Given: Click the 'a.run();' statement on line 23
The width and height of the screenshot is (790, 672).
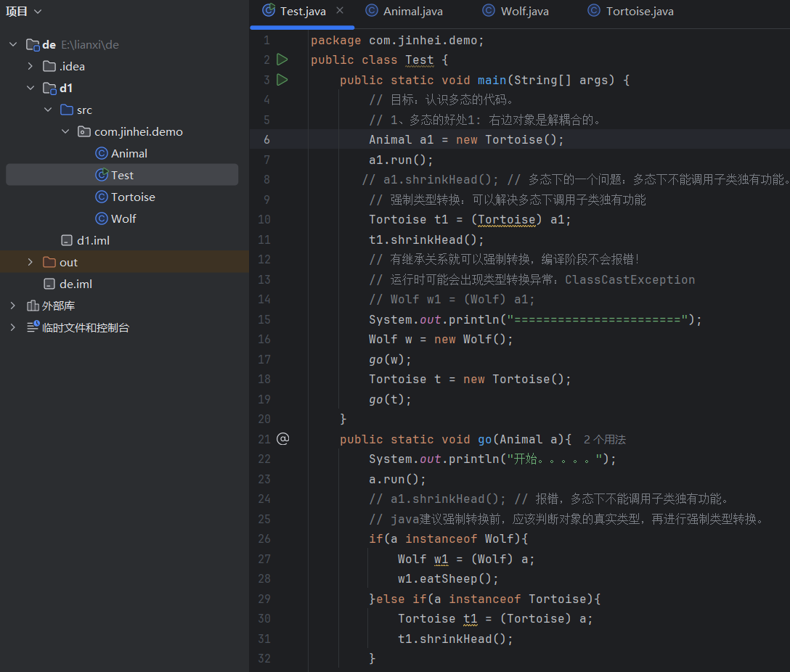Looking at the screenshot, I should point(397,479).
